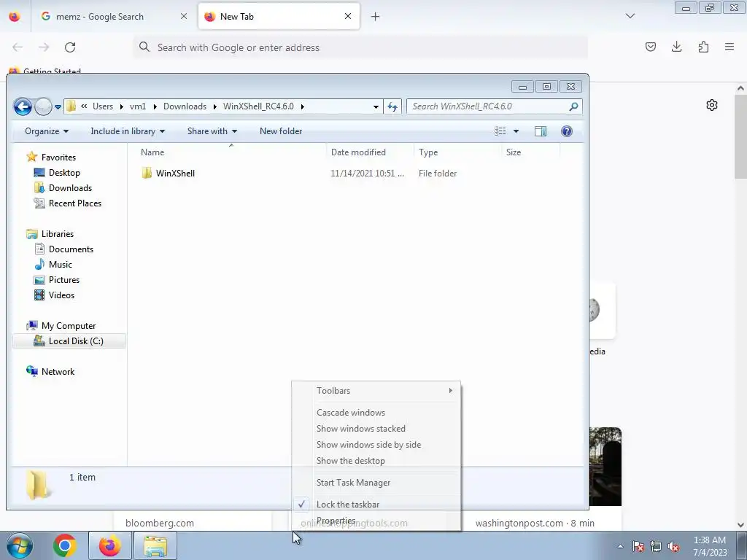
Task: Click the Change your view icon
Action: (x=500, y=131)
